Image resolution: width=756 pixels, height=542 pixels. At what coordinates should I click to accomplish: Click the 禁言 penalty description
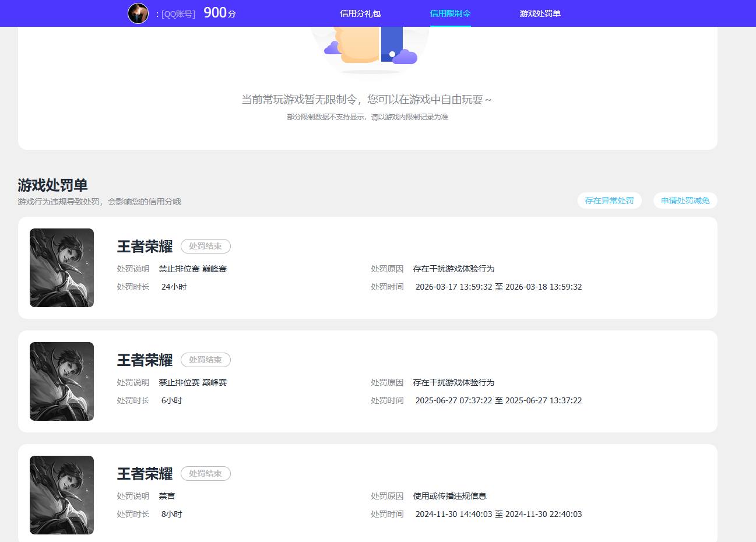pos(167,496)
